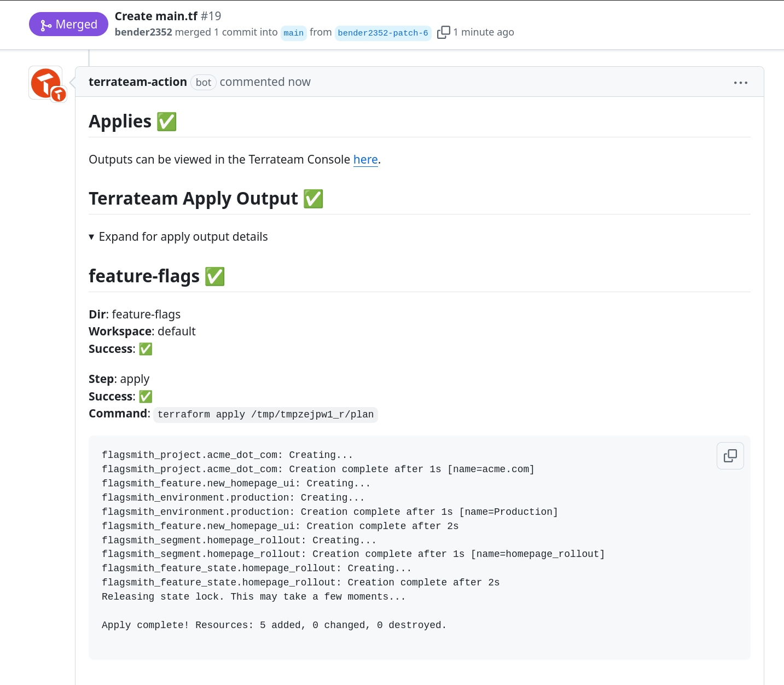Open the bender2352-patch-6 branch link
The height and width of the screenshot is (685, 784).
(x=383, y=33)
